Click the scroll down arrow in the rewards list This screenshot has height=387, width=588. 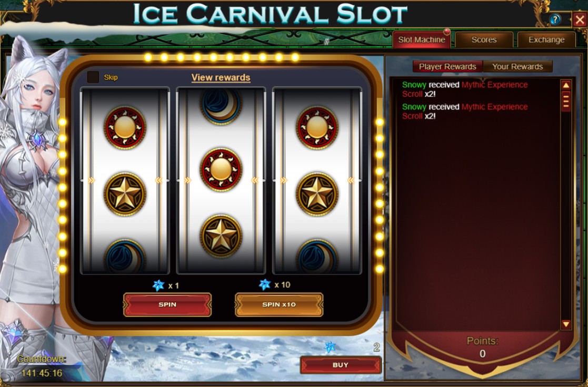(566, 324)
